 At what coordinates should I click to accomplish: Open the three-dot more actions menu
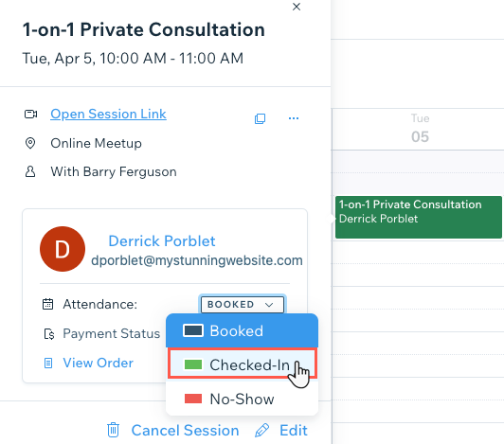(294, 118)
